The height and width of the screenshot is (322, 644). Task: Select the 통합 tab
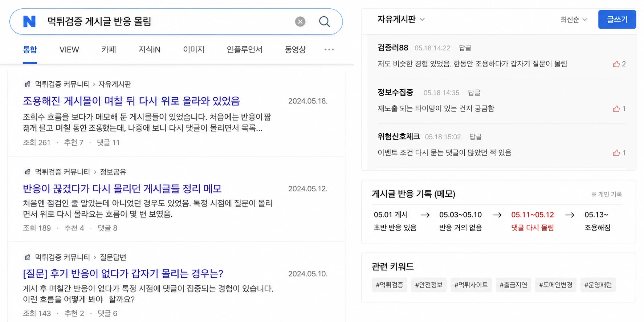pos(30,49)
